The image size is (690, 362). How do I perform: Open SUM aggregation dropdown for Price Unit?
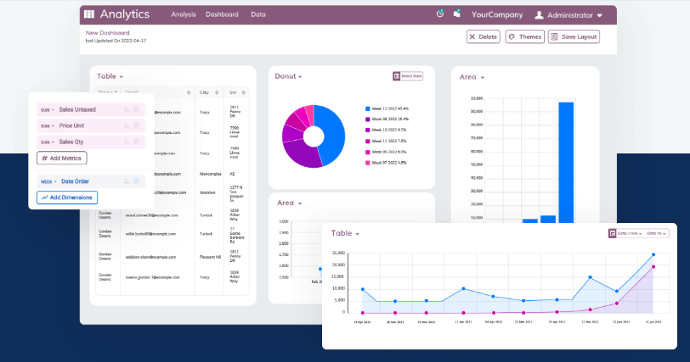pos(47,126)
